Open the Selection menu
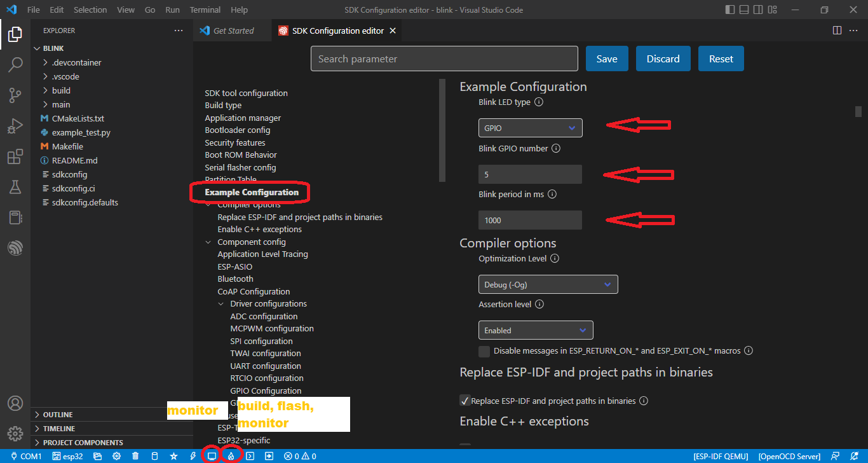 pyautogui.click(x=90, y=10)
